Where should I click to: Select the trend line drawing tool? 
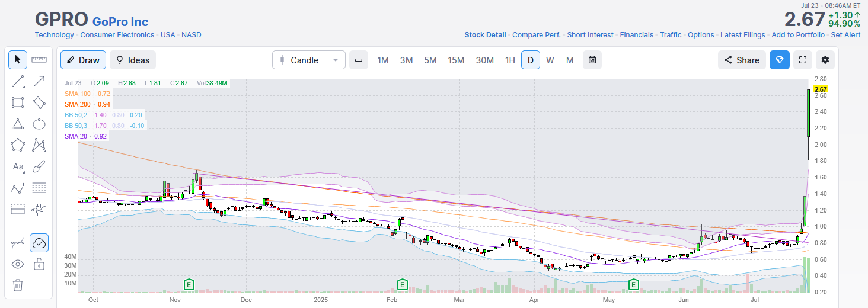click(18, 81)
